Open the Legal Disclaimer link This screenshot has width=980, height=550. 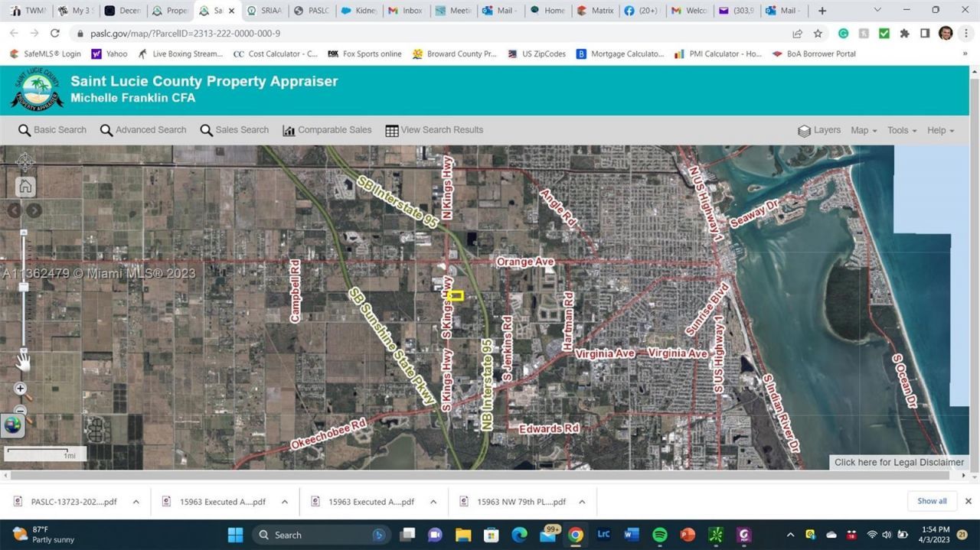click(x=899, y=462)
